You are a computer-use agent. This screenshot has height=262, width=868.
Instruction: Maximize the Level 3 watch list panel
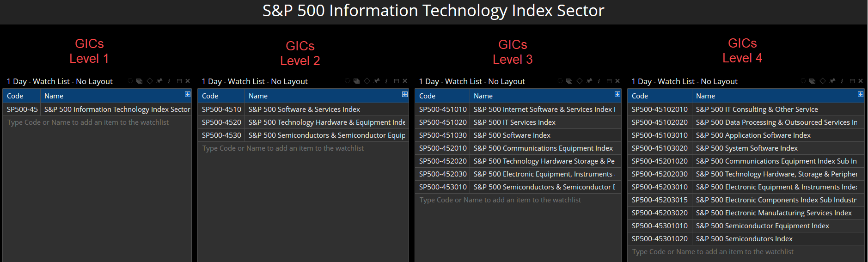click(x=609, y=81)
